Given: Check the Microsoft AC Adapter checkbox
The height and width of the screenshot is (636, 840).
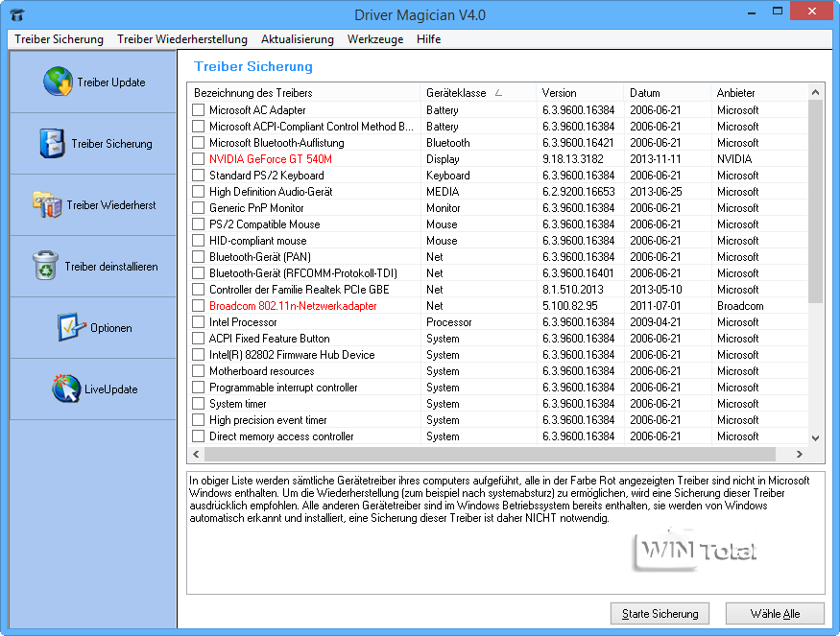Looking at the screenshot, I should pos(198,110).
